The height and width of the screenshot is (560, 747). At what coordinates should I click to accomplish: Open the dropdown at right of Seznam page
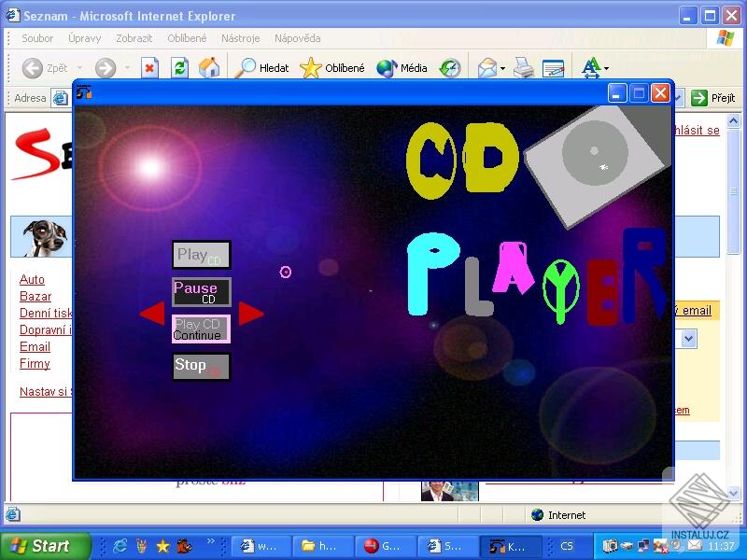pyautogui.click(x=689, y=339)
